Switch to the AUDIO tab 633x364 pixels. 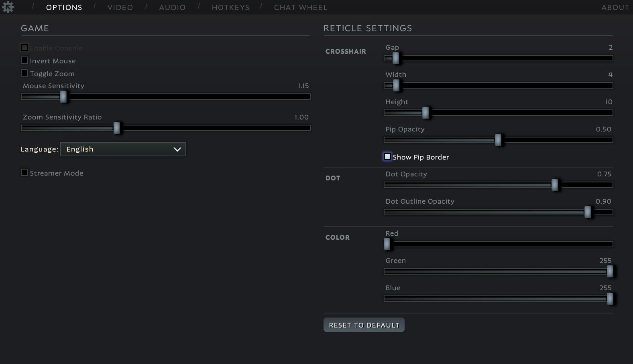coord(172,7)
